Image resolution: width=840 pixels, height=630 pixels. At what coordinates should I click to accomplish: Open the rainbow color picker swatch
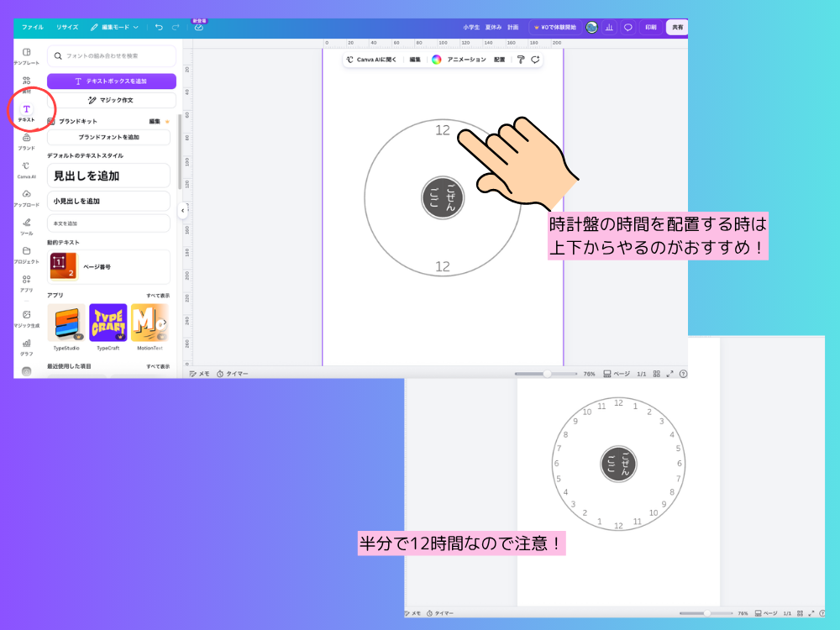[437, 60]
